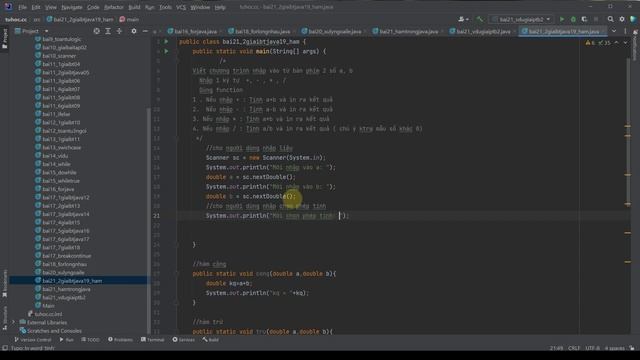Toggle the Run tool window at bottom

(x=67, y=340)
